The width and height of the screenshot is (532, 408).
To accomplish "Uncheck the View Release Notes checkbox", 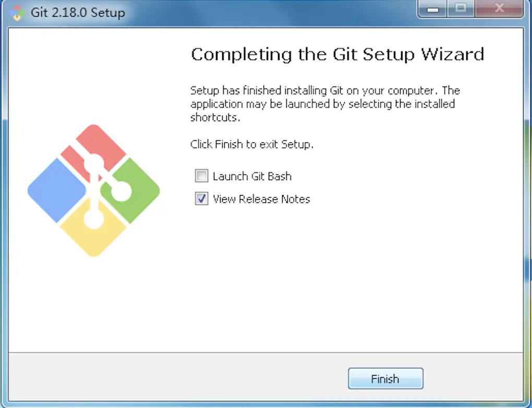I will coord(201,199).
